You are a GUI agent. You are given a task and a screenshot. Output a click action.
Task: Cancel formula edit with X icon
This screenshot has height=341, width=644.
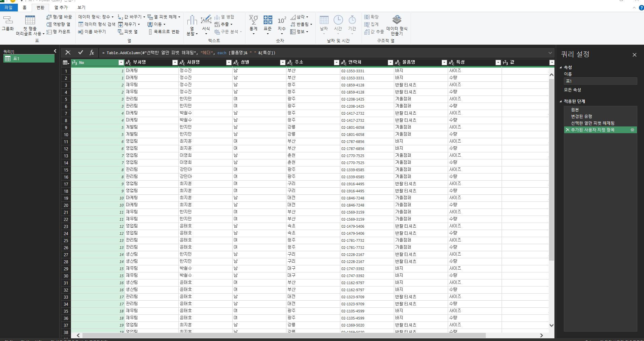tap(68, 52)
